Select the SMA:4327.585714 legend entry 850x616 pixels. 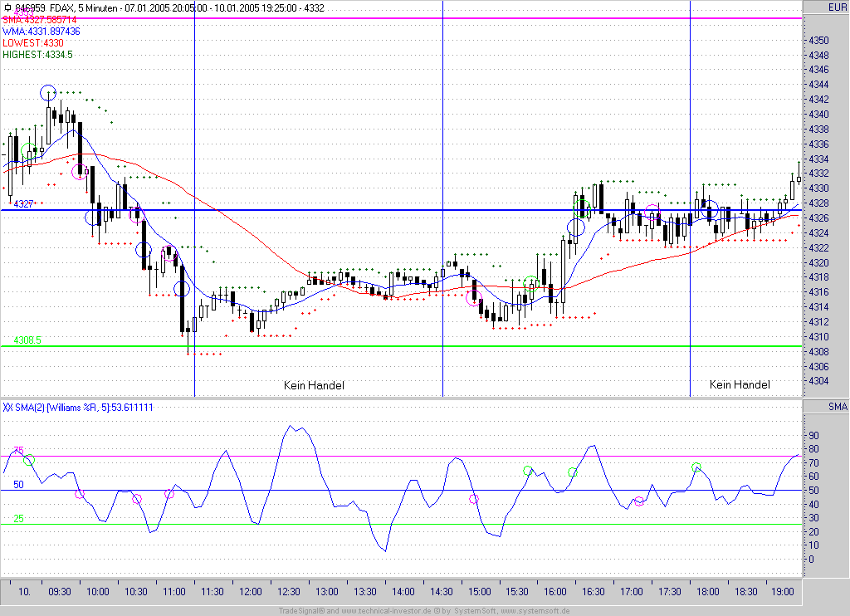[x=40, y=20]
